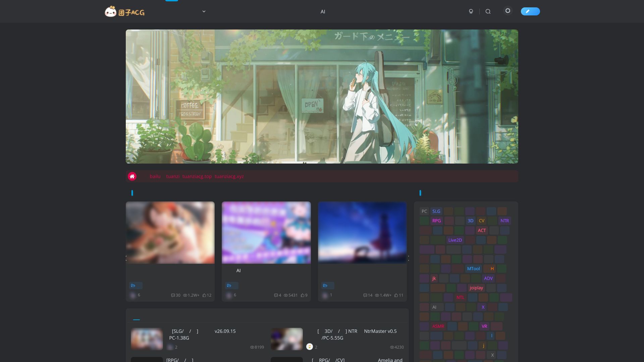Click the comment icon showing 14
Viewport: 644px width, 362px height.
[365, 295]
